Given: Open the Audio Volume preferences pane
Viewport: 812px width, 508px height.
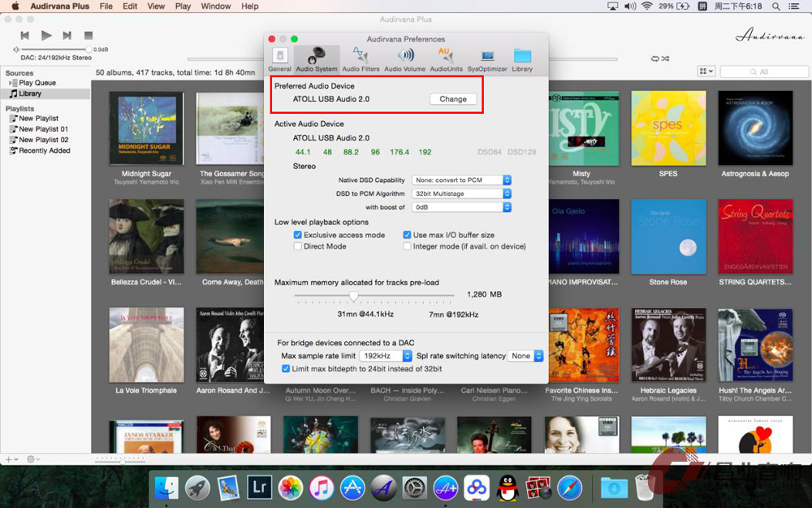Looking at the screenshot, I should (404, 59).
